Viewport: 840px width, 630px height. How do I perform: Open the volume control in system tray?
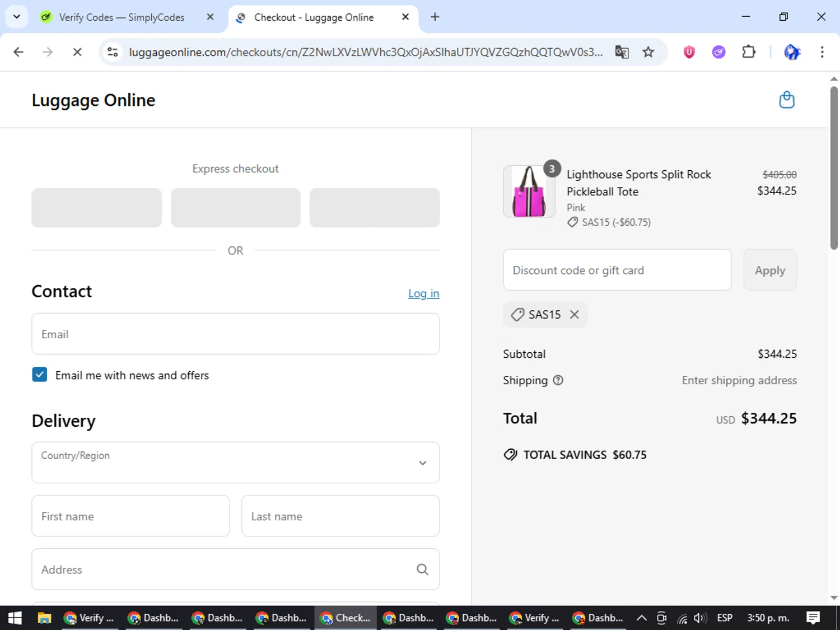(x=700, y=618)
